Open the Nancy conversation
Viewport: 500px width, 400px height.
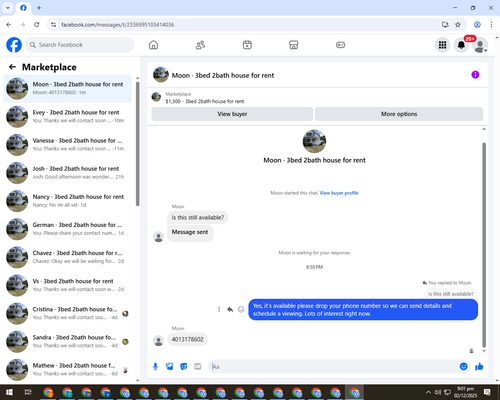click(x=67, y=201)
